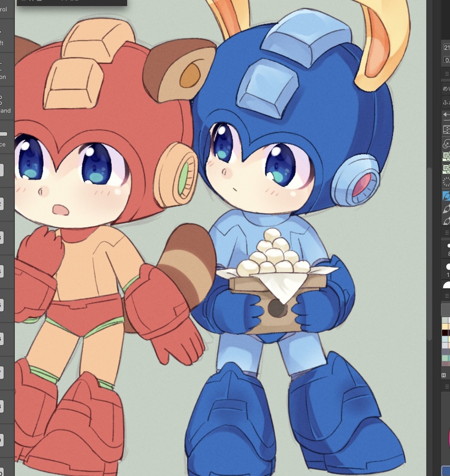Tap the Command key on the edge keyboard
This screenshot has width=450, height=476.
point(7,103)
